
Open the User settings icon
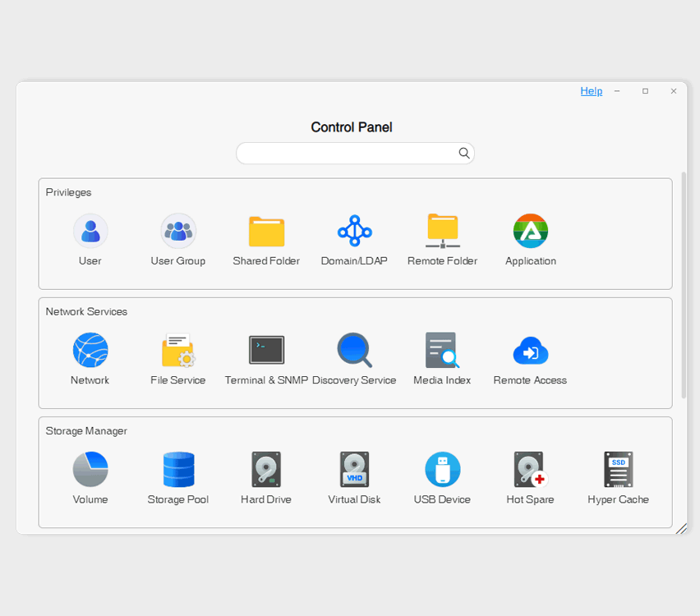click(x=90, y=232)
